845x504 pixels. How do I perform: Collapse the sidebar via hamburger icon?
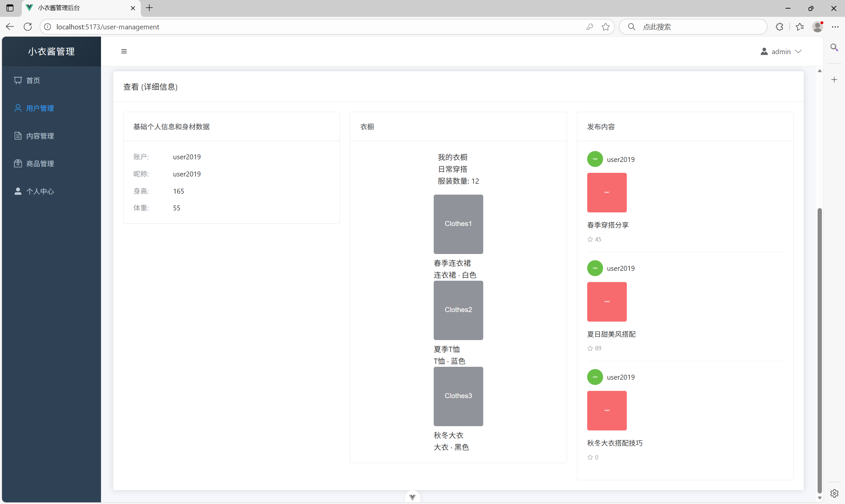coord(124,51)
